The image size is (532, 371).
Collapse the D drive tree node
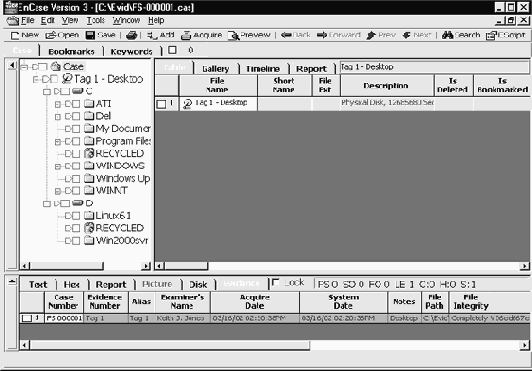[46, 204]
